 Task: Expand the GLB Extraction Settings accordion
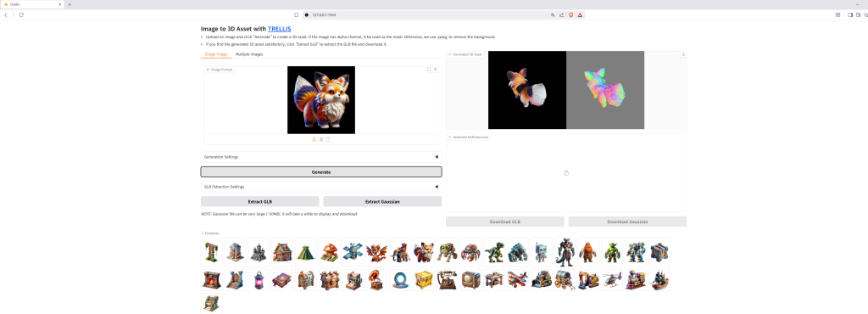click(321, 187)
